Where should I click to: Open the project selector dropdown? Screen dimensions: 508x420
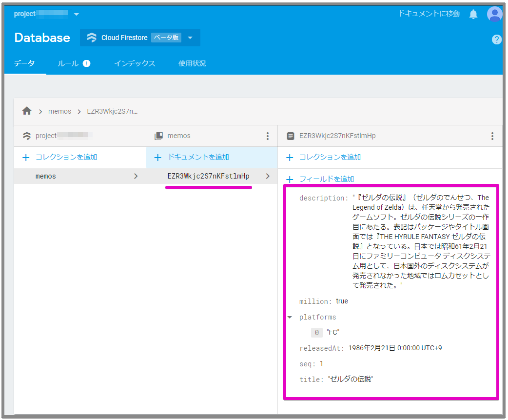coord(76,14)
